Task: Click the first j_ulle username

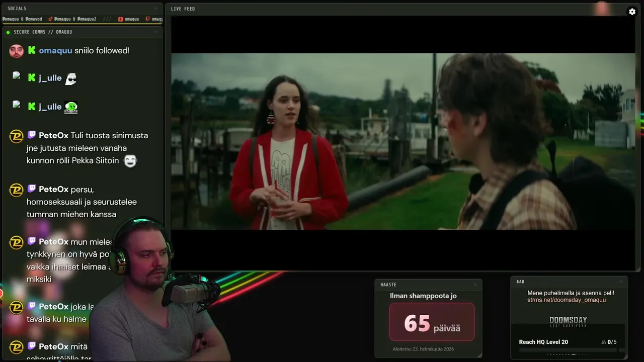Action: (x=50, y=78)
